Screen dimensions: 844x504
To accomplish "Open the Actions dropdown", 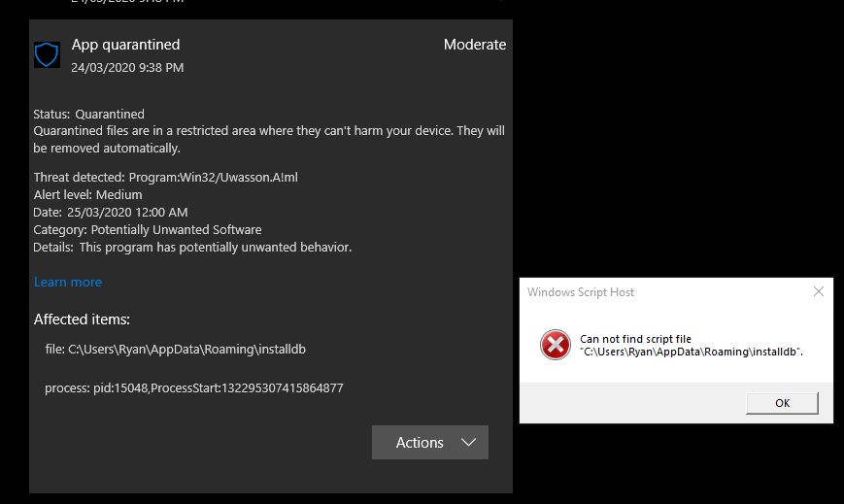I will tap(430, 443).
